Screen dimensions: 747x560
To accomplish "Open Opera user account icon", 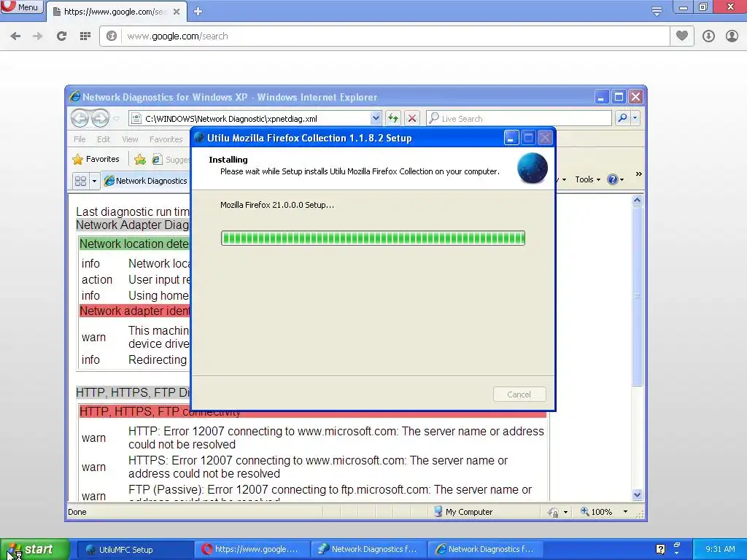I will click(x=732, y=36).
